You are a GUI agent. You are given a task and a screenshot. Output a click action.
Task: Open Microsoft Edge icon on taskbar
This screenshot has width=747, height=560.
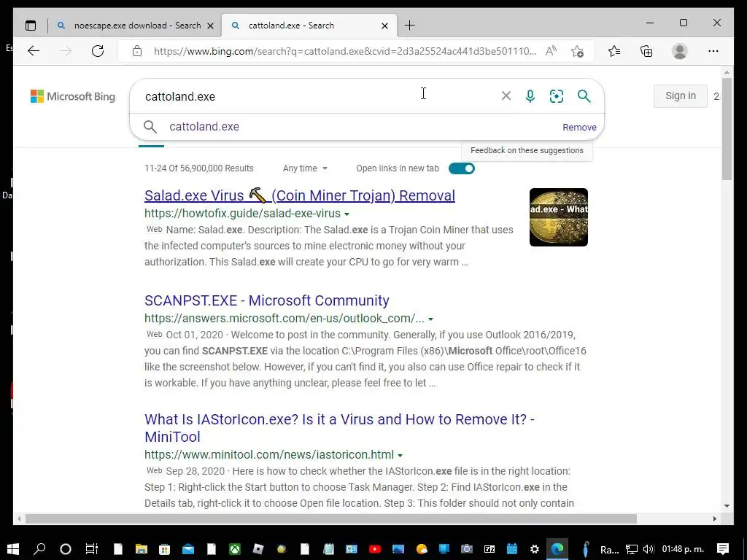(x=557, y=549)
